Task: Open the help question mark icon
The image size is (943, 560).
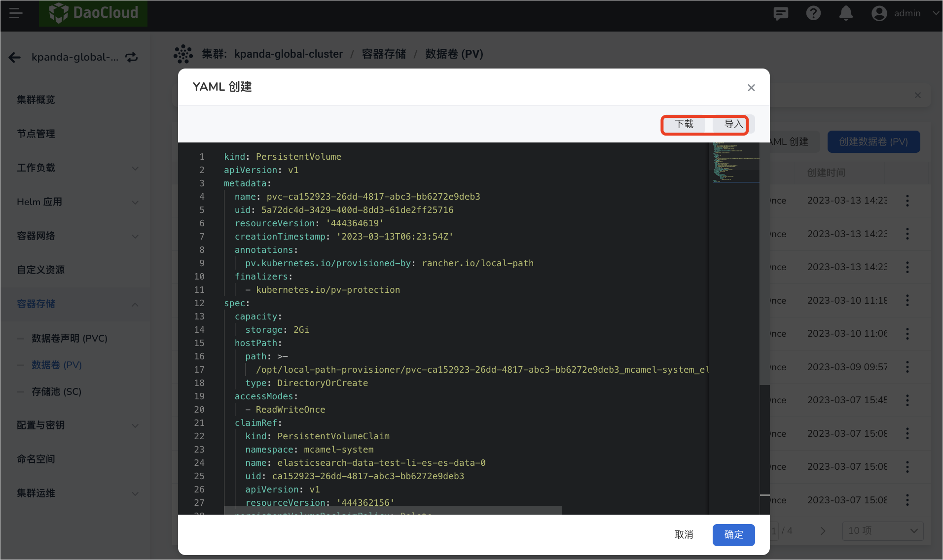Action: point(813,13)
